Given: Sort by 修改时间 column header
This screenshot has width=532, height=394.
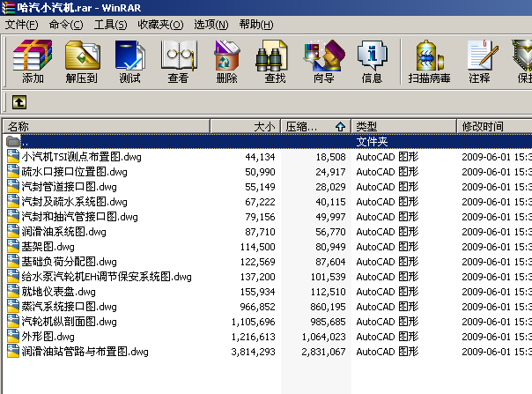Looking at the screenshot, I should [x=494, y=126].
